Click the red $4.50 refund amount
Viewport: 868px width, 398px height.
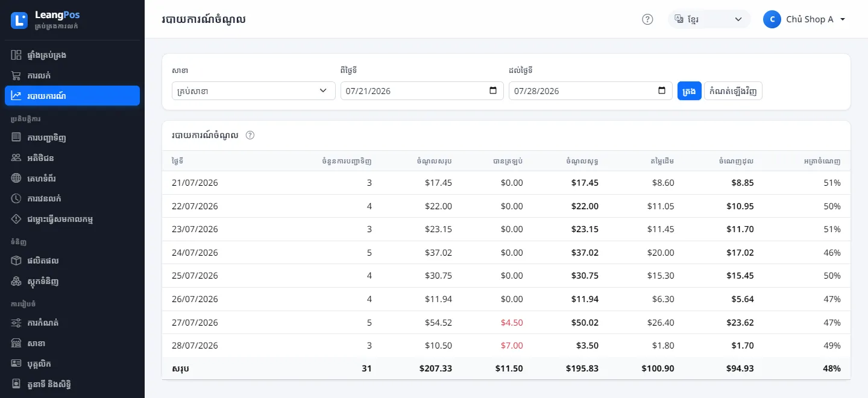512,323
